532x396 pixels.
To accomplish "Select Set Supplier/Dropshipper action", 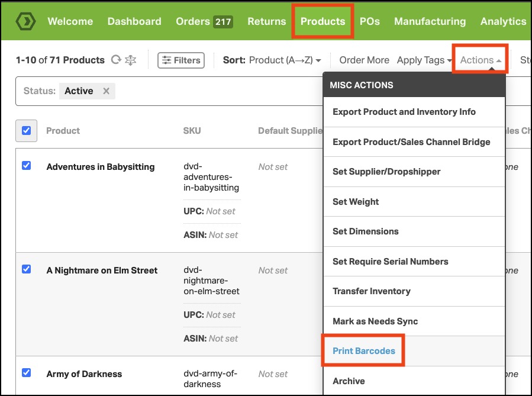I will click(x=414, y=172).
